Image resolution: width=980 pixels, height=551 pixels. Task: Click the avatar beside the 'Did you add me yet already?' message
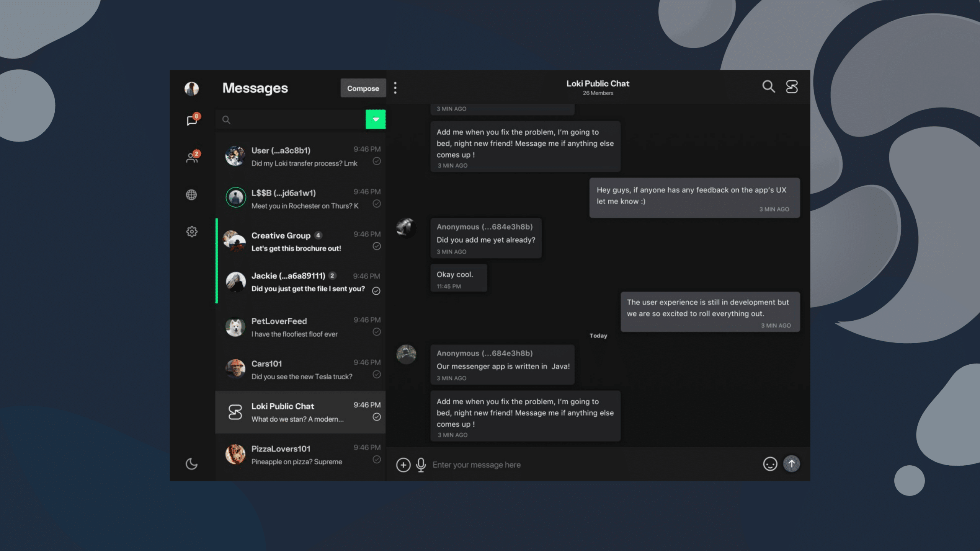pos(406,228)
